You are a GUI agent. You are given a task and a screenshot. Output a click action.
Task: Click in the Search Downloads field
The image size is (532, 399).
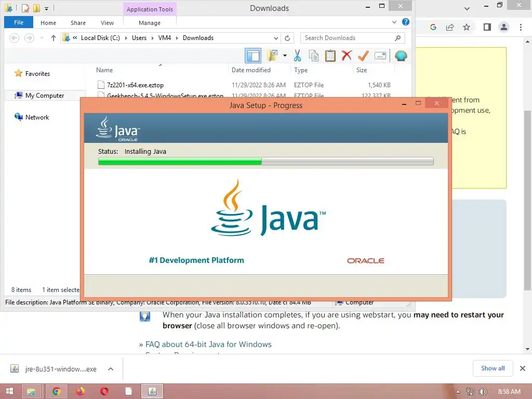coord(348,38)
